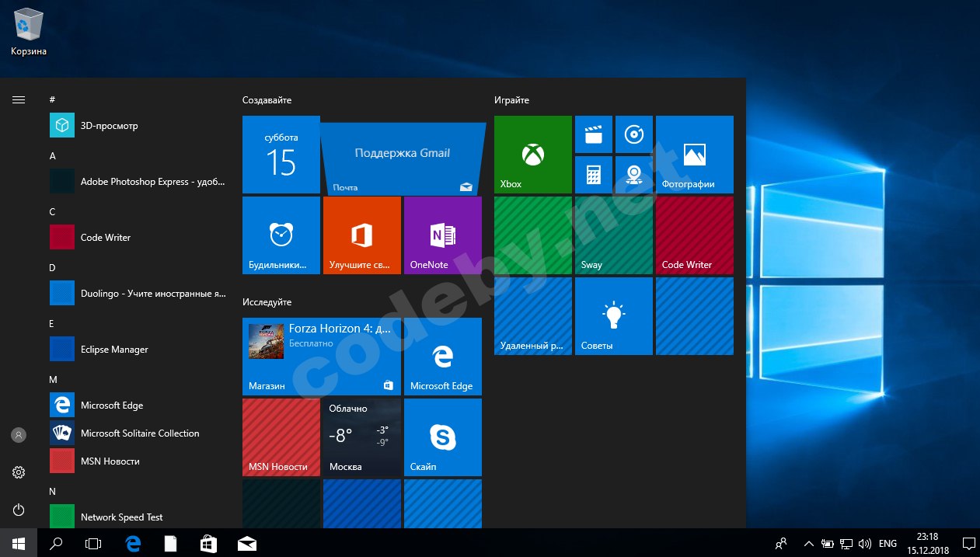Open the Советы lightbulb tile
Viewport: 980px width, 557px height.
pos(614,316)
